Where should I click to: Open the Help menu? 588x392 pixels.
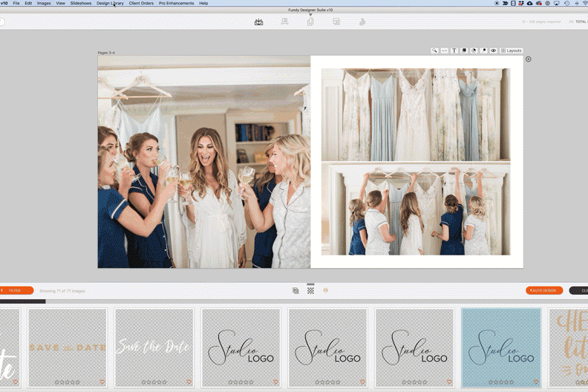203,3
